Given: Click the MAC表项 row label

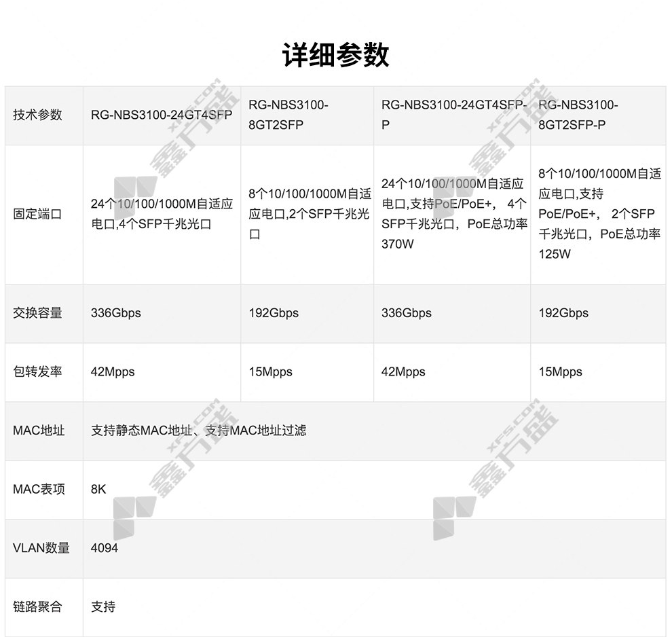Looking at the screenshot, I should coord(39,489).
